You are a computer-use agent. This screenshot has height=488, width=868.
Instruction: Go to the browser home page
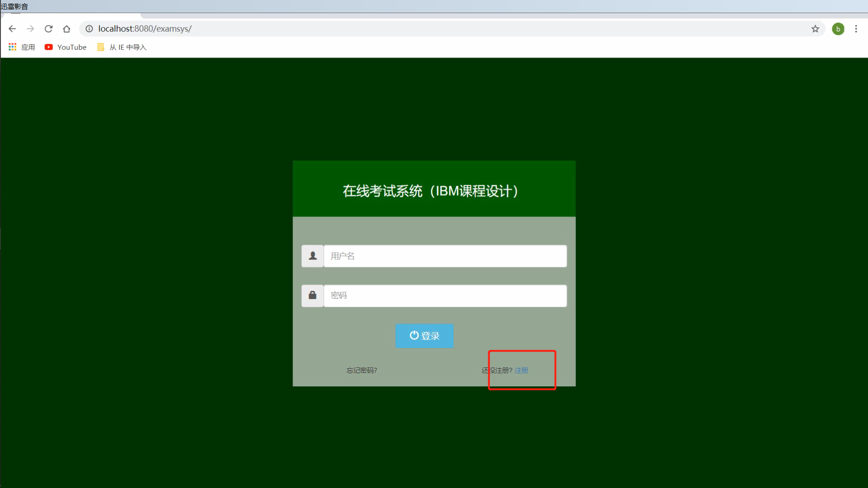[x=66, y=29]
